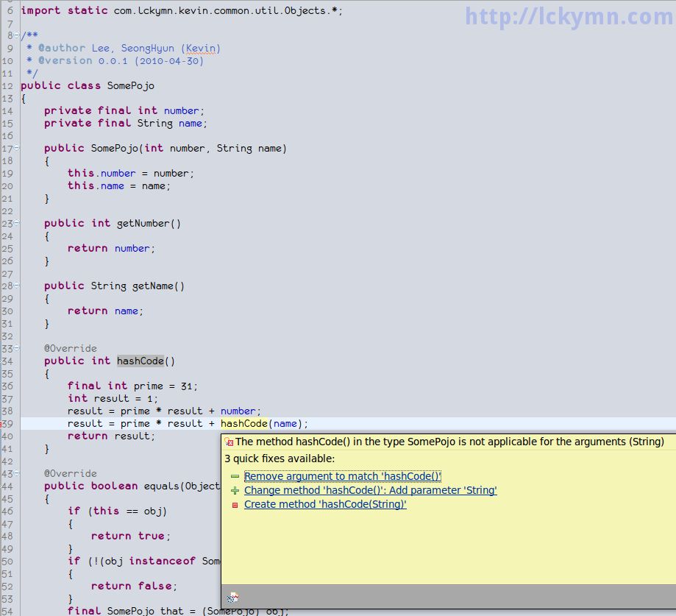
Task: Click 'public int getNumber()' on line 23
Action: point(113,223)
